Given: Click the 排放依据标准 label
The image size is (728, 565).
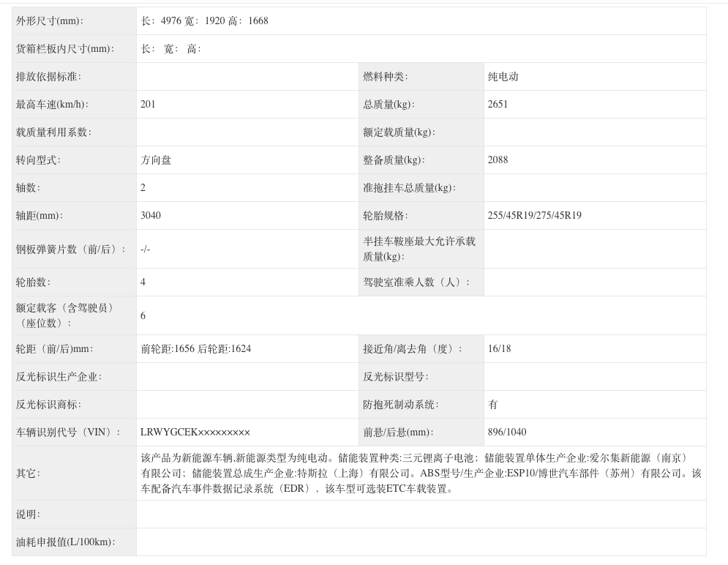Looking at the screenshot, I should 48,77.
